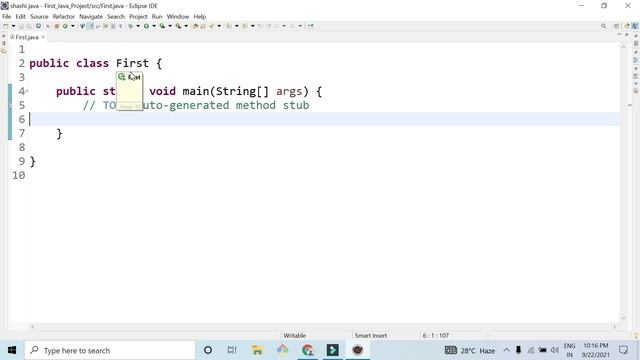Screen dimensions: 640x360
Task: Collapse the main method fold at line 4
Action: pos(27,91)
